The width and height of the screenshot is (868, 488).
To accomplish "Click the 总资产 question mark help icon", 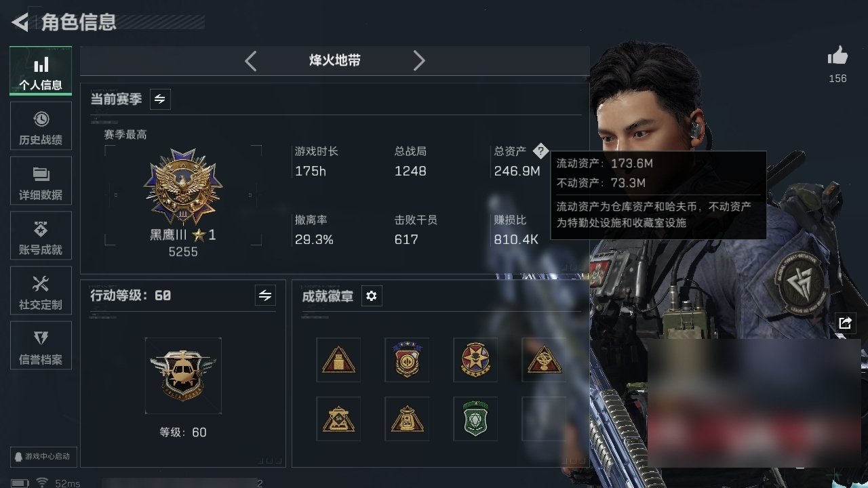I will click(540, 150).
